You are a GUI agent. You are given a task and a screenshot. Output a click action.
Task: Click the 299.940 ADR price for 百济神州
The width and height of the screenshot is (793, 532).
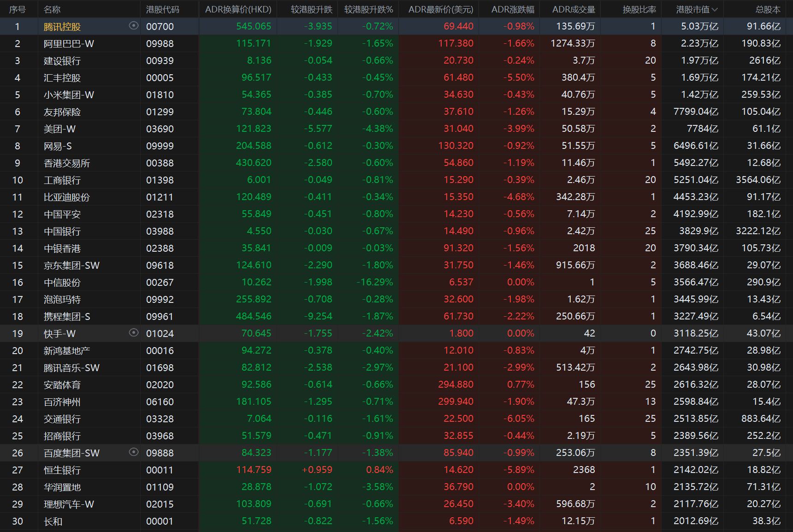pyautogui.click(x=456, y=402)
